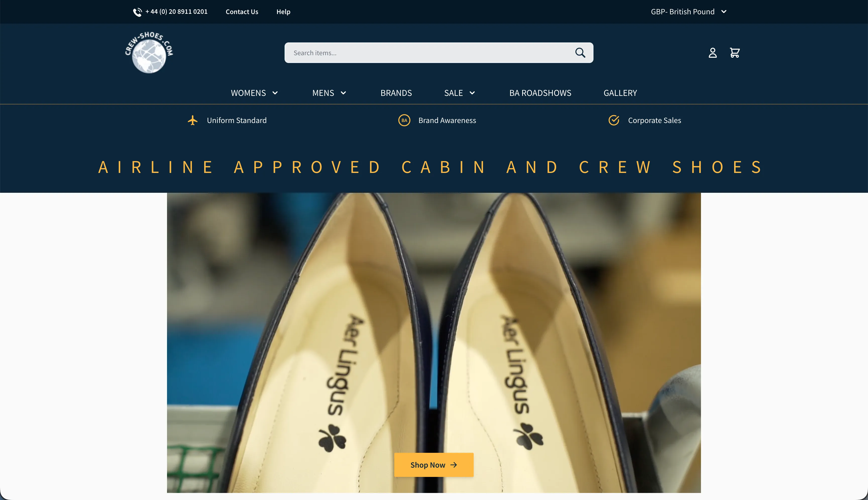Click the Contact Us link
Viewport: 868px width, 500px height.
click(x=242, y=12)
